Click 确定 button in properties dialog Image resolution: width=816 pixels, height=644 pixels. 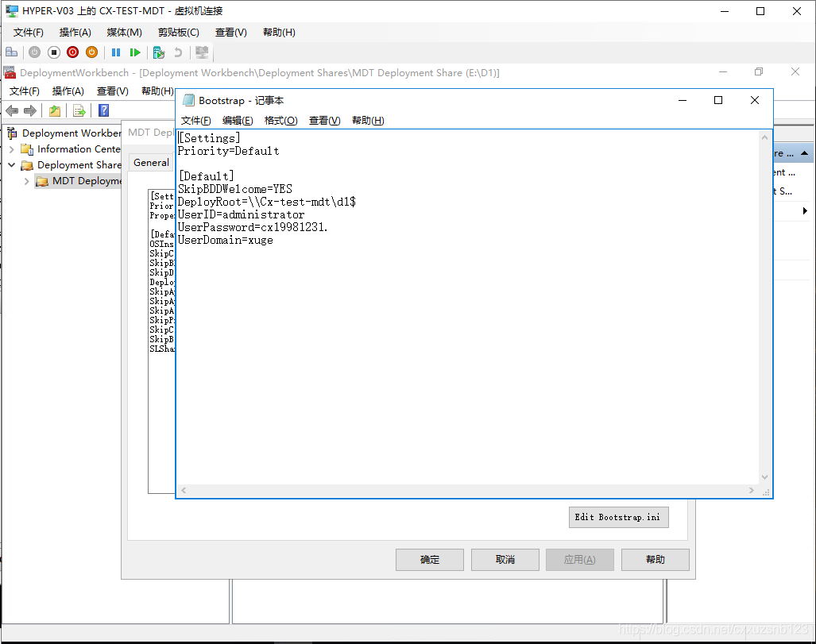(429, 560)
